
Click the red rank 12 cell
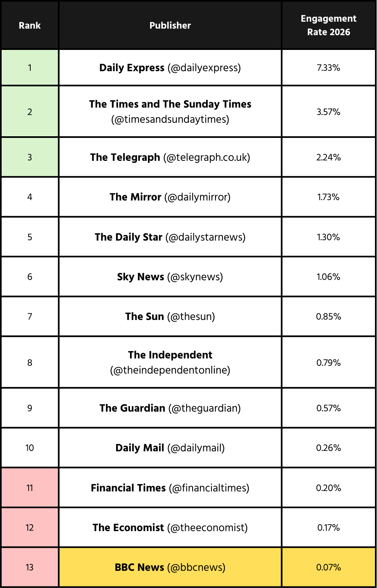point(30,528)
